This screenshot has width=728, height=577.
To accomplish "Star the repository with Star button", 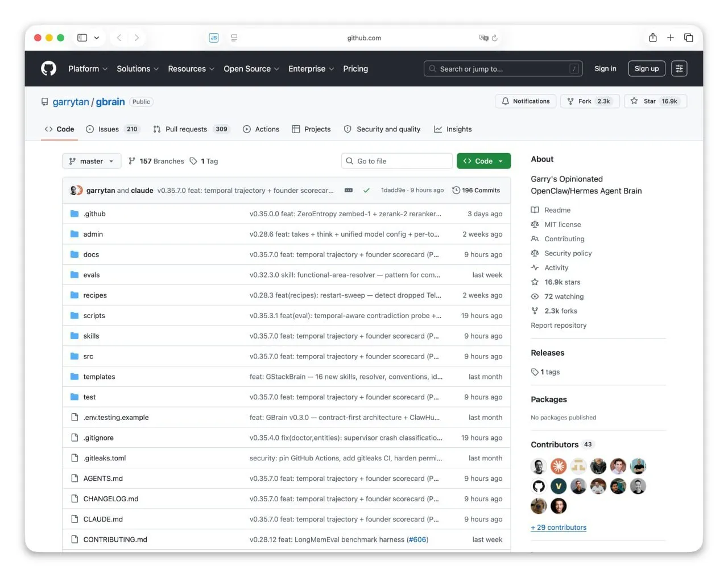I will 655,101.
